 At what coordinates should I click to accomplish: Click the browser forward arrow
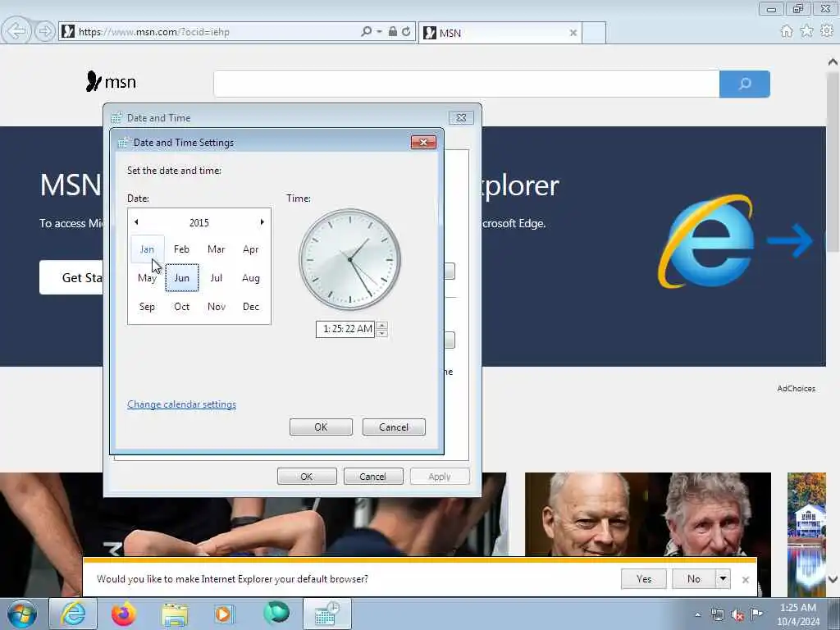(45, 31)
